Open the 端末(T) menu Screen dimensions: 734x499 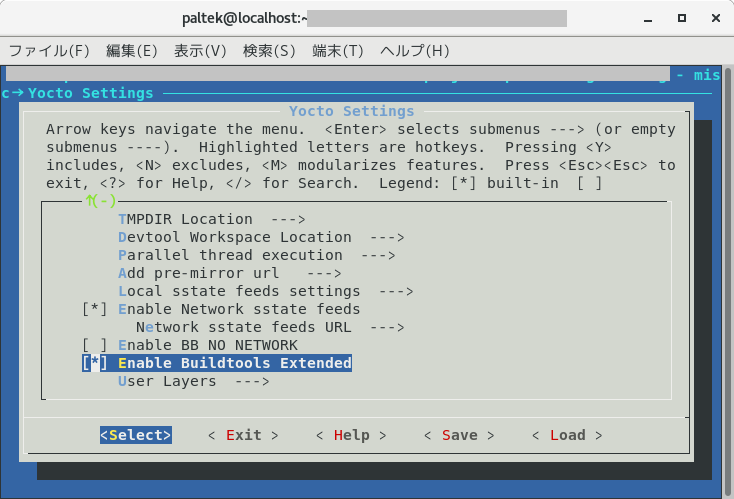[338, 51]
